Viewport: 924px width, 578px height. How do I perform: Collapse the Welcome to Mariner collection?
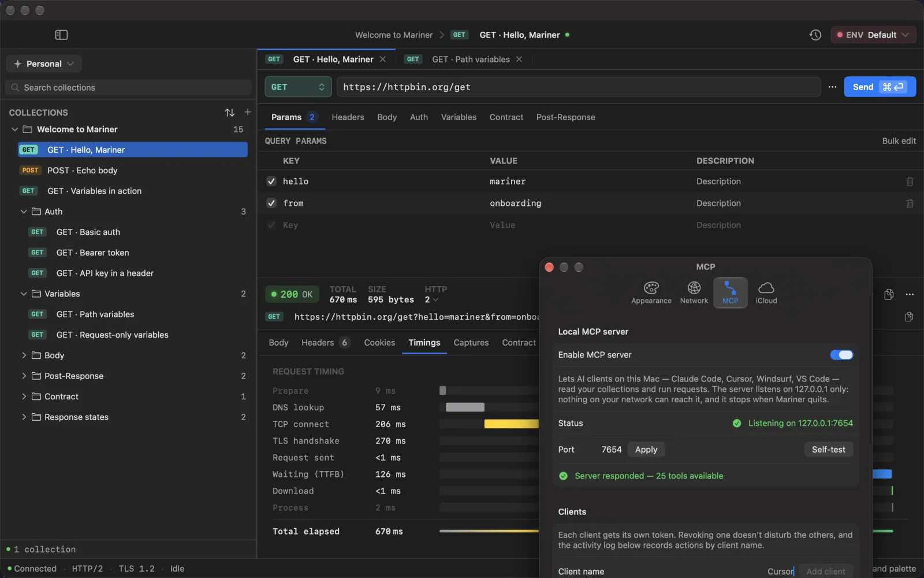coord(14,129)
